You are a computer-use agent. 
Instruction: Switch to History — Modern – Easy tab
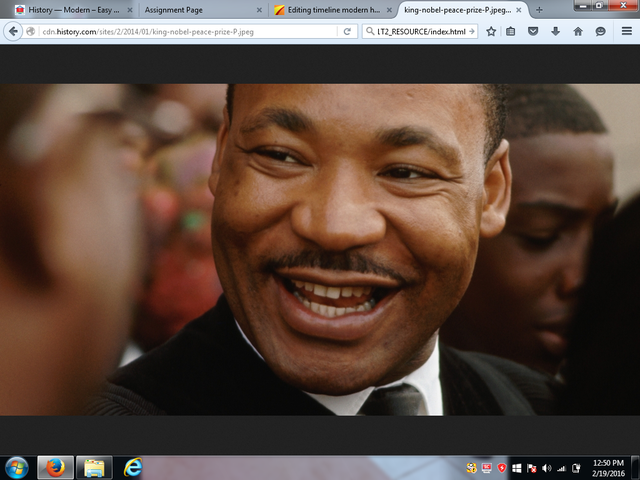pos(73,10)
